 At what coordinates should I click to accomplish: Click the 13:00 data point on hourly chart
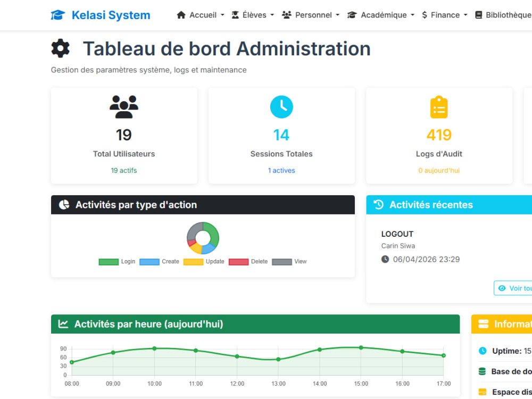click(x=278, y=359)
